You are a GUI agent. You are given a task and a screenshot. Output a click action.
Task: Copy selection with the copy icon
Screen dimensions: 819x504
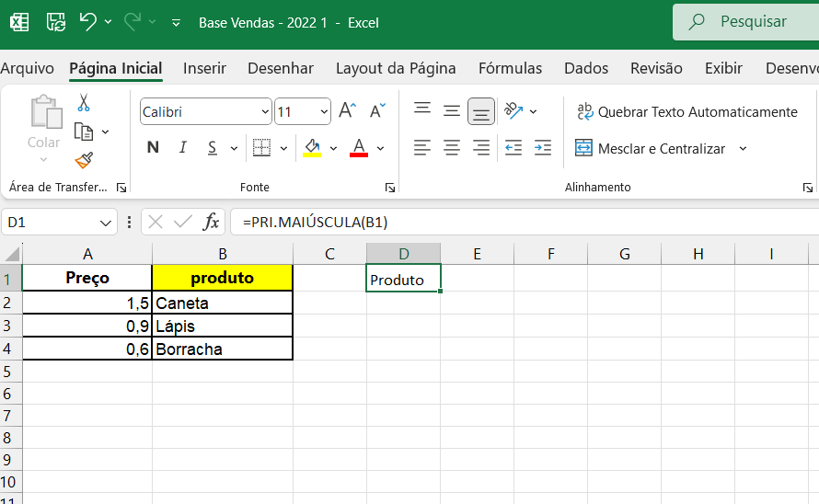pyautogui.click(x=84, y=132)
